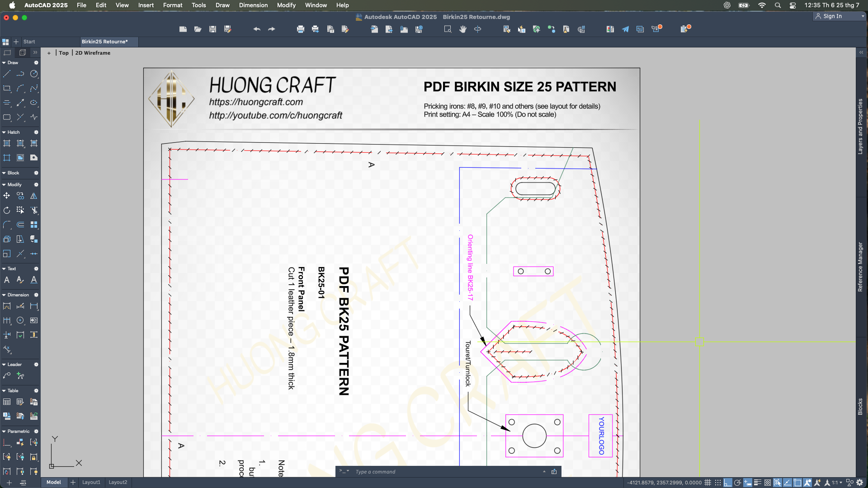Viewport: 868px width, 488px height.
Task: Select the Circle draw tool
Action: coord(34,74)
